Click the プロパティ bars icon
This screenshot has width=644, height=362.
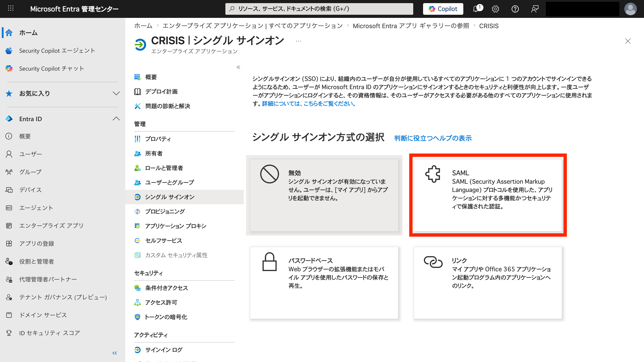[137, 139]
